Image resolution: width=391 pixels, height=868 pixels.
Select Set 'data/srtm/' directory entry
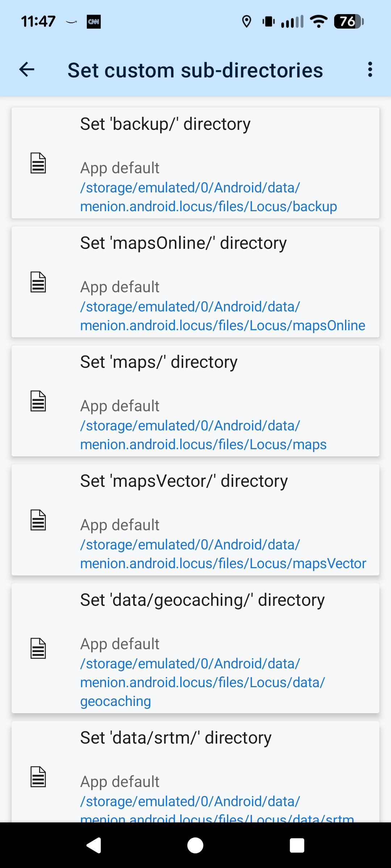[x=176, y=738]
